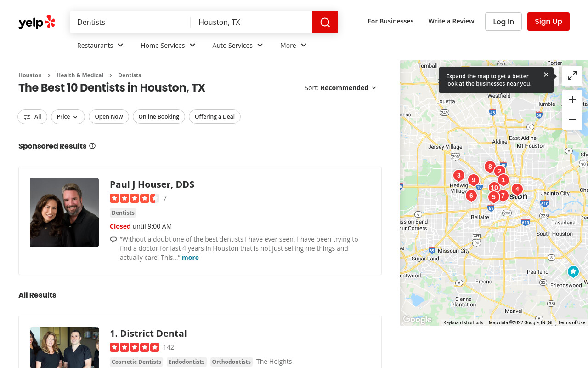This screenshot has height=368, width=588.
Task: Expand the More menu
Action: tap(294, 46)
